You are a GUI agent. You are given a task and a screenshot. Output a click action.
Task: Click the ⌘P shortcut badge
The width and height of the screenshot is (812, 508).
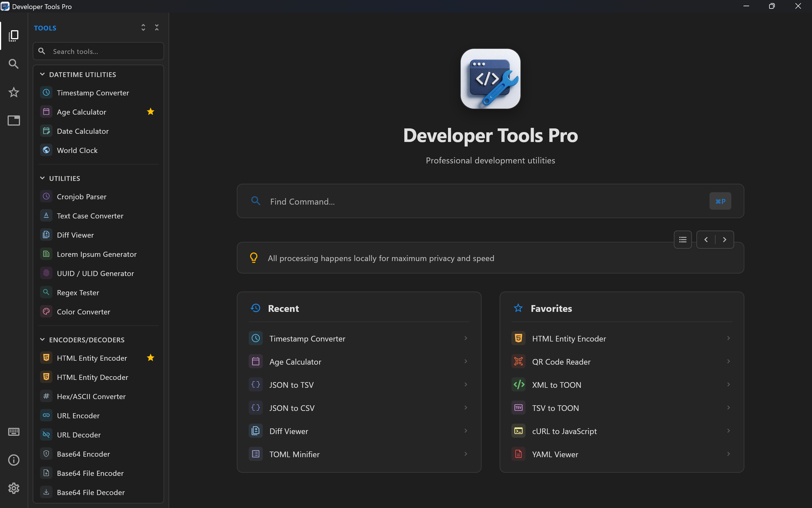[720, 201]
